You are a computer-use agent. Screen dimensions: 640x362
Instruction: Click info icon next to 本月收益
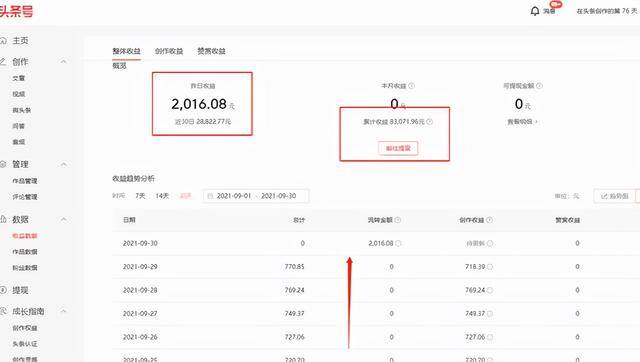click(411, 86)
